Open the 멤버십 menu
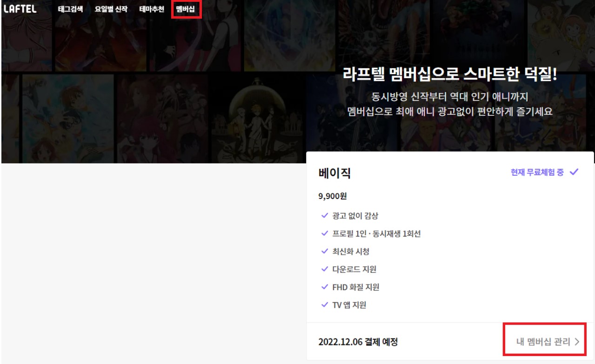The width and height of the screenshot is (595, 364). point(186,9)
